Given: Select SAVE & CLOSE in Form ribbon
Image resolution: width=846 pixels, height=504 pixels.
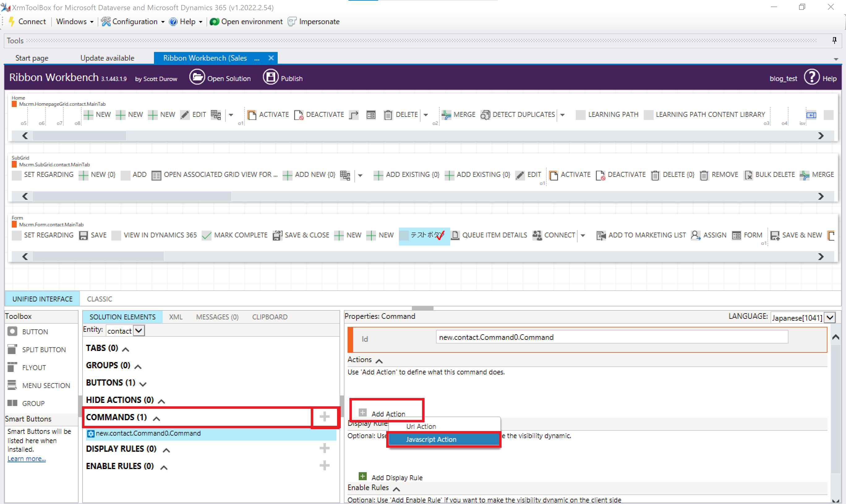Looking at the screenshot, I should (x=301, y=235).
